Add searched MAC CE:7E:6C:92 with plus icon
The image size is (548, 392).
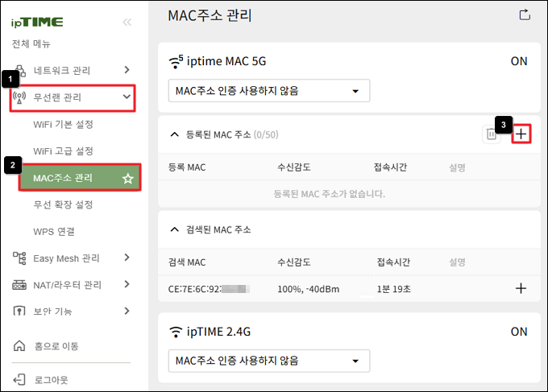pos(521,288)
